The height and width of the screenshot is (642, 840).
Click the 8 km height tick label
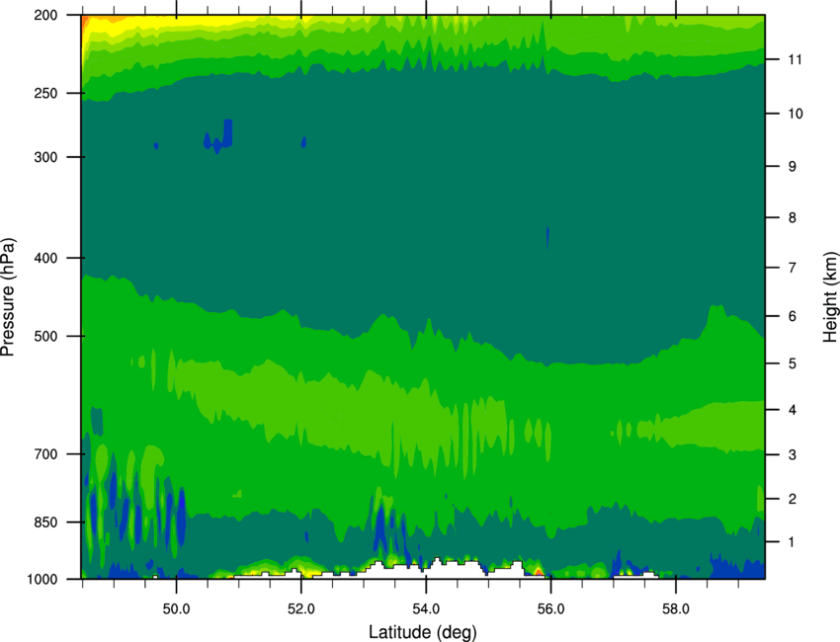pos(793,217)
